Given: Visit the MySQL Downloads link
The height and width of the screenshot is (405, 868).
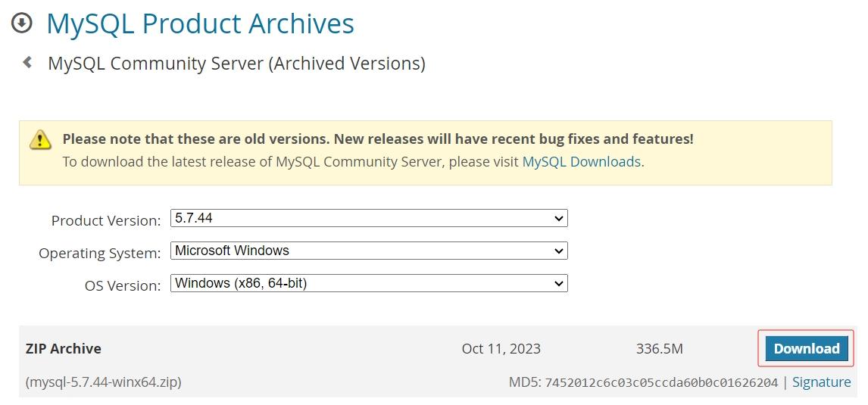Looking at the screenshot, I should click(x=581, y=161).
